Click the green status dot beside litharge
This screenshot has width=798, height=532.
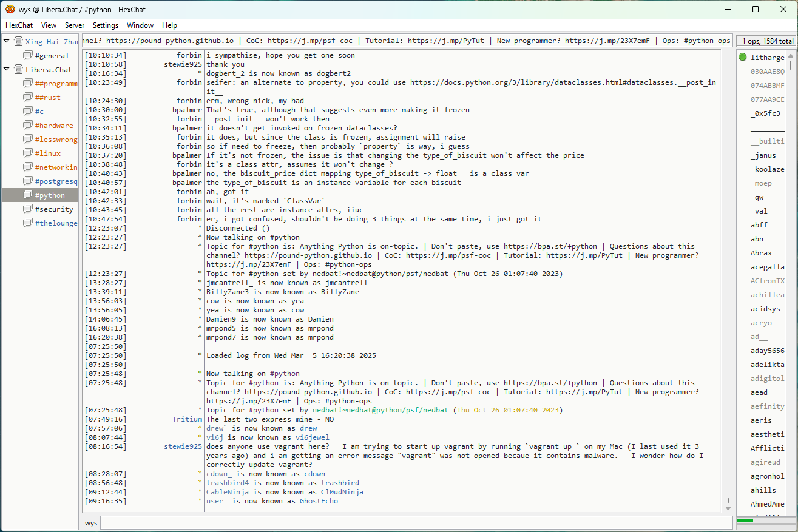[x=743, y=58]
